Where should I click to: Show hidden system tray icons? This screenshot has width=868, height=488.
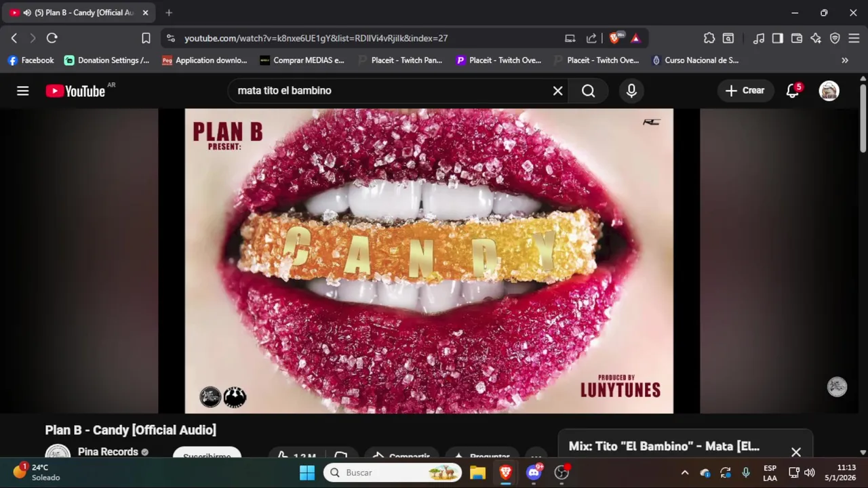coord(685,472)
